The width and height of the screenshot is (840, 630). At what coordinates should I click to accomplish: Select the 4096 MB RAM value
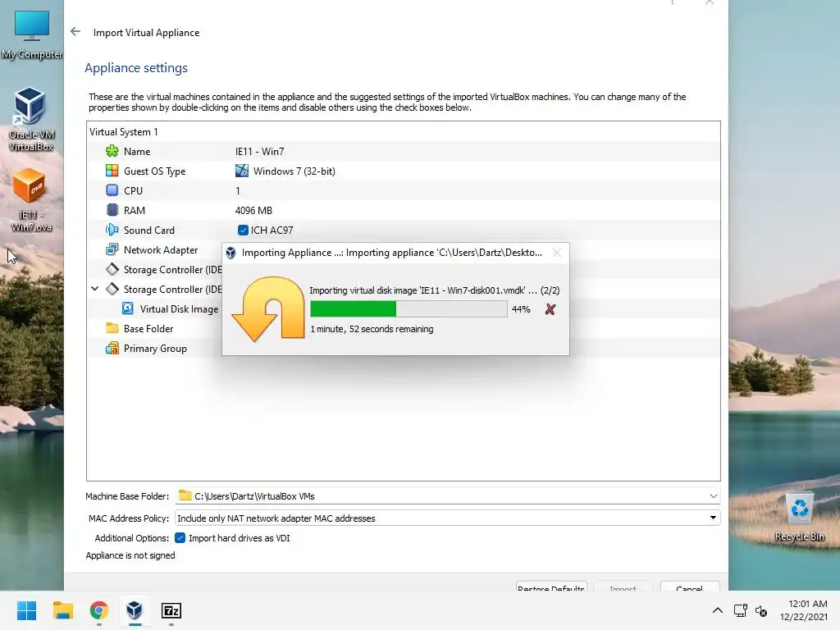[x=253, y=211]
